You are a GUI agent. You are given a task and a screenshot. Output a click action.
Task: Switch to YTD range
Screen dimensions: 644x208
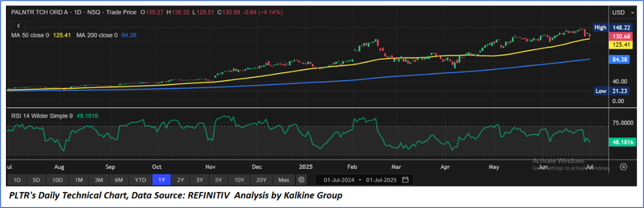click(x=140, y=180)
